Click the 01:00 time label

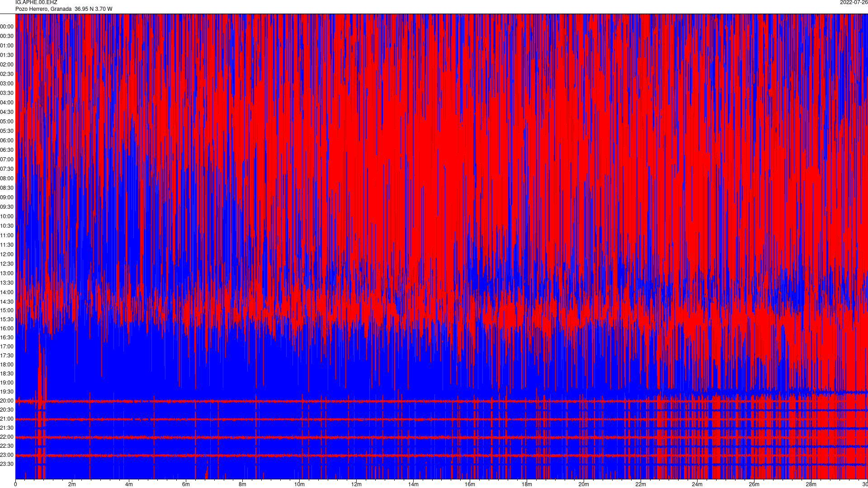point(7,46)
